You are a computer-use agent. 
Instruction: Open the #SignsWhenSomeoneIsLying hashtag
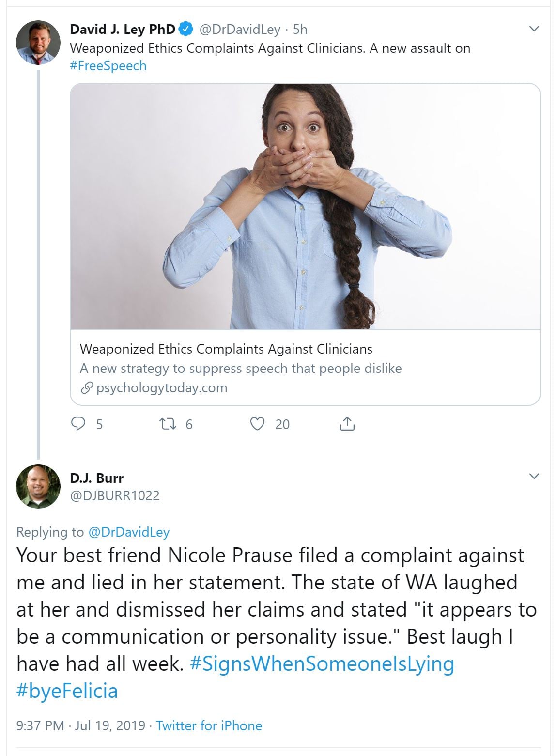click(322, 663)
